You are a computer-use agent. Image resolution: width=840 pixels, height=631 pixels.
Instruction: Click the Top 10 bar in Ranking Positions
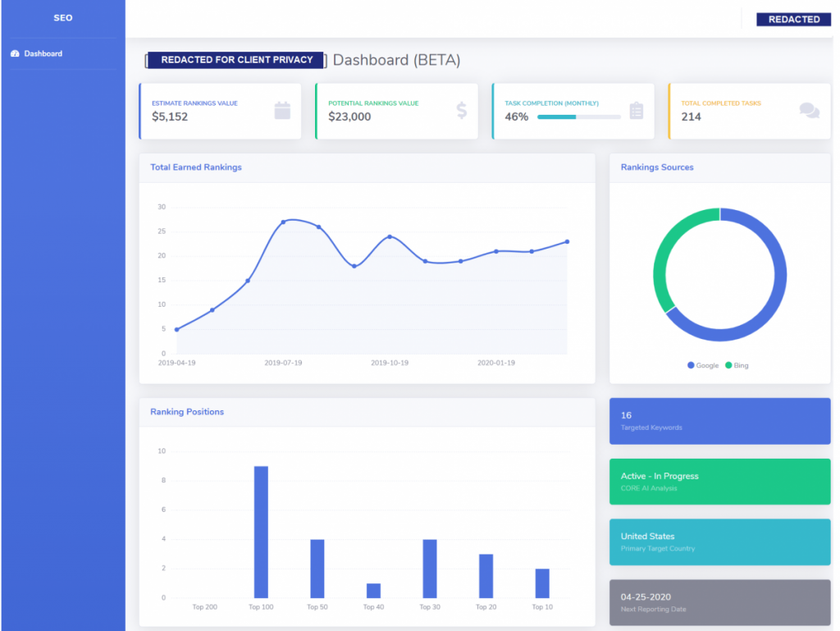(x=542, y=583)
